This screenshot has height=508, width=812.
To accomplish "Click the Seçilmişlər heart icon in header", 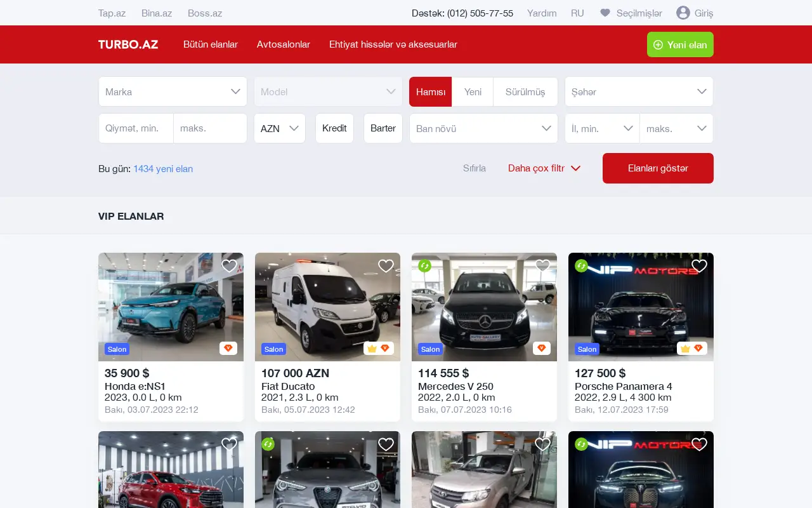I will pyautogui.click(x=605, y=13).
